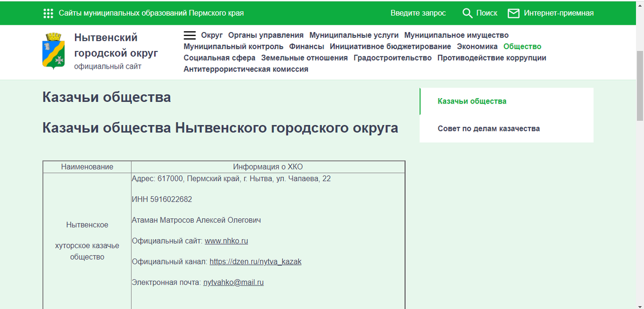Click the magnifier search icon
This screenshot has width=644, height=309.
coord(467,13)
